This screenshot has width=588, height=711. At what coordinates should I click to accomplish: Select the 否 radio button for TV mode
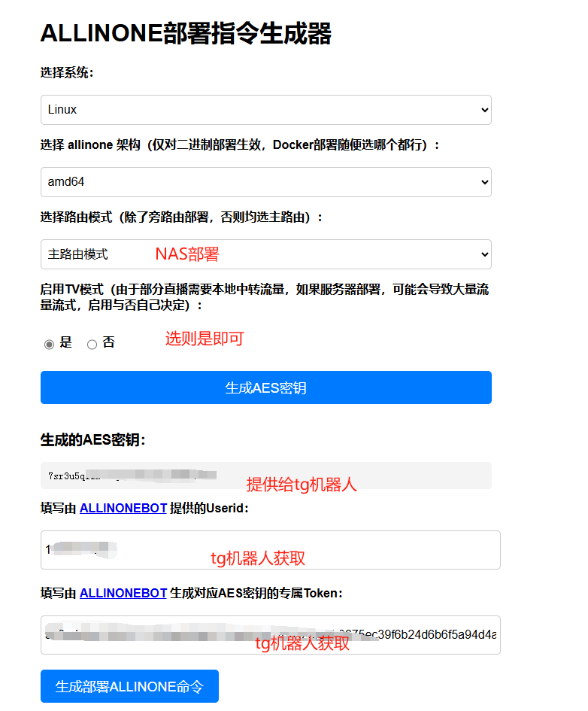point(92,344)
